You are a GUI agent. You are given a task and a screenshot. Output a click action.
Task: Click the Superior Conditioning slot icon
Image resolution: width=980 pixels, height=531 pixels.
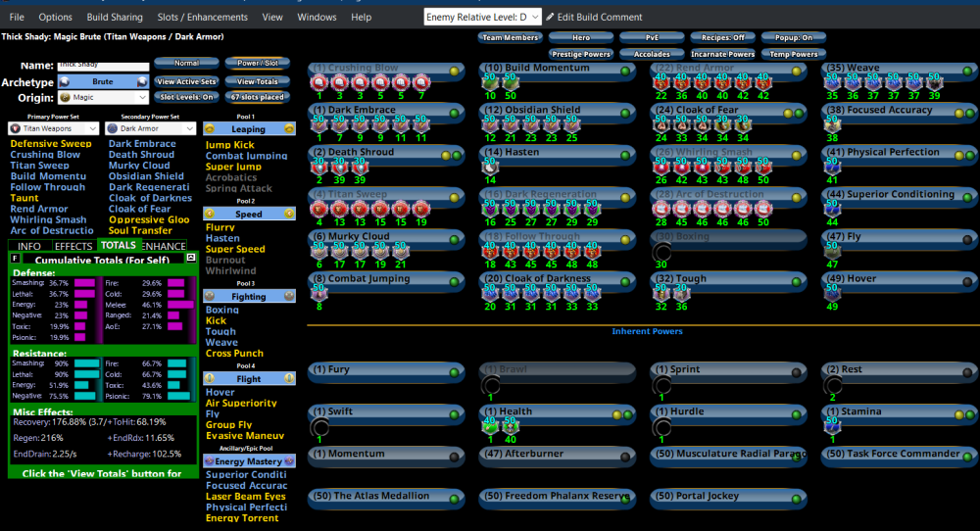pos(832,210)
